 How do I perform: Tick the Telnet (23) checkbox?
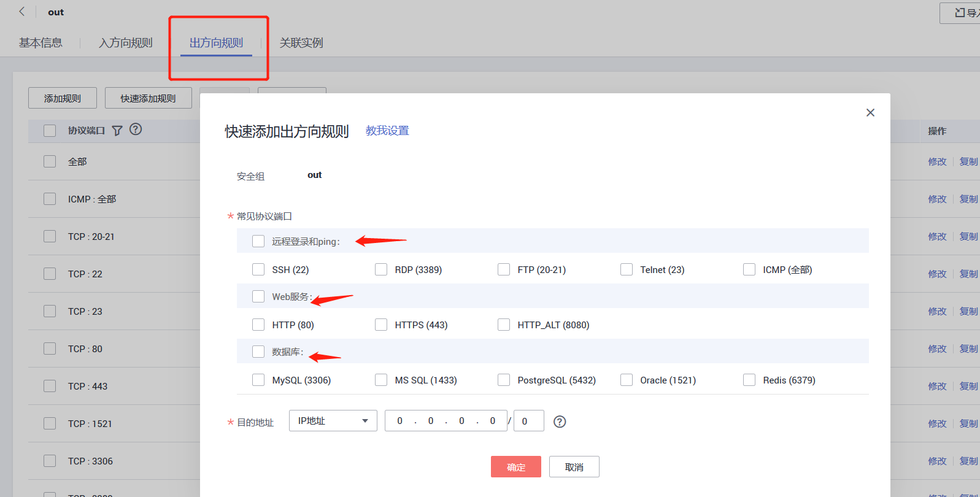(x=627, y=269)
